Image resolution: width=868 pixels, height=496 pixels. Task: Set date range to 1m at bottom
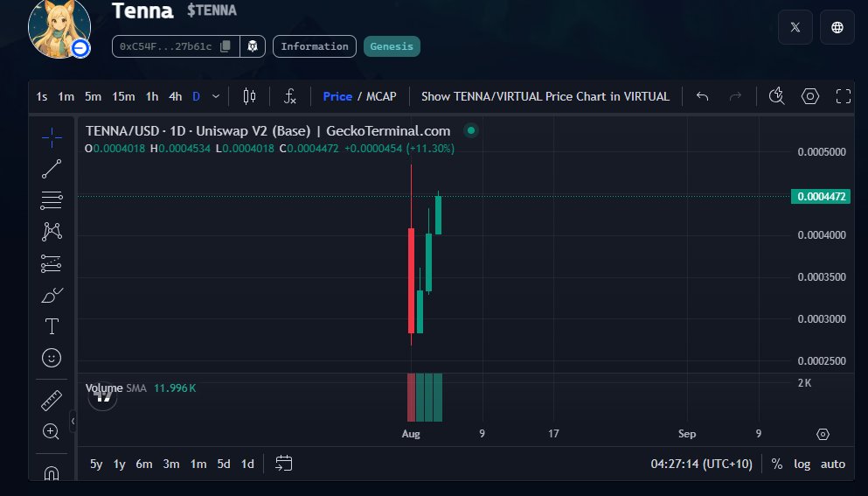pyautogui.click(x=198, y=464)
